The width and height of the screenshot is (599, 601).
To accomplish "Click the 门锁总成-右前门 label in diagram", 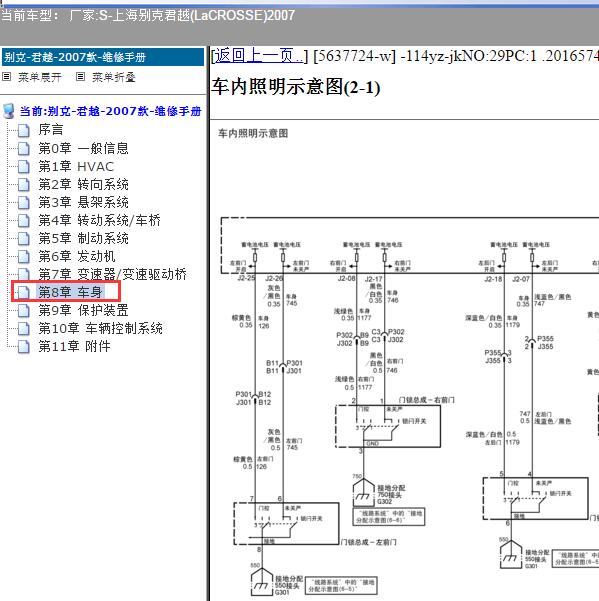I will pos(427,400).
